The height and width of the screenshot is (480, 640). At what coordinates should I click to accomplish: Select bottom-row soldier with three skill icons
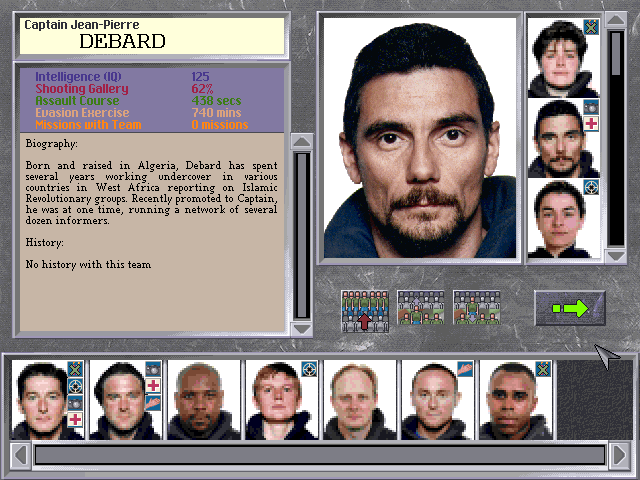pyautogui.click(x=126, y=400)
